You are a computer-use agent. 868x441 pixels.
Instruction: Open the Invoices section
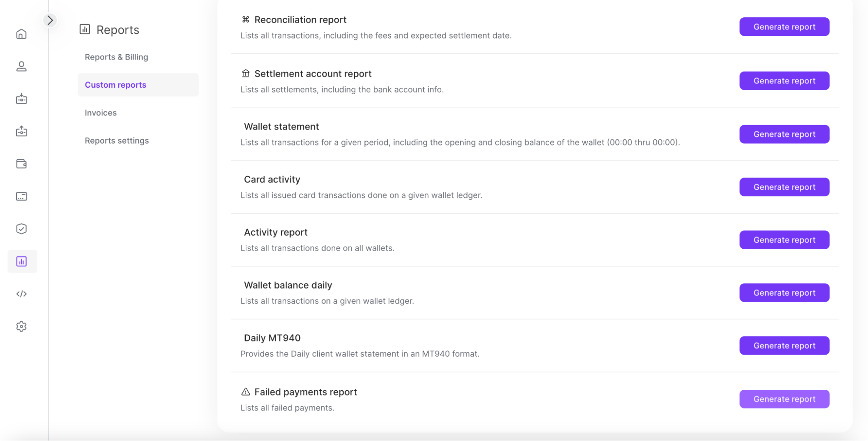coord(100,112)
